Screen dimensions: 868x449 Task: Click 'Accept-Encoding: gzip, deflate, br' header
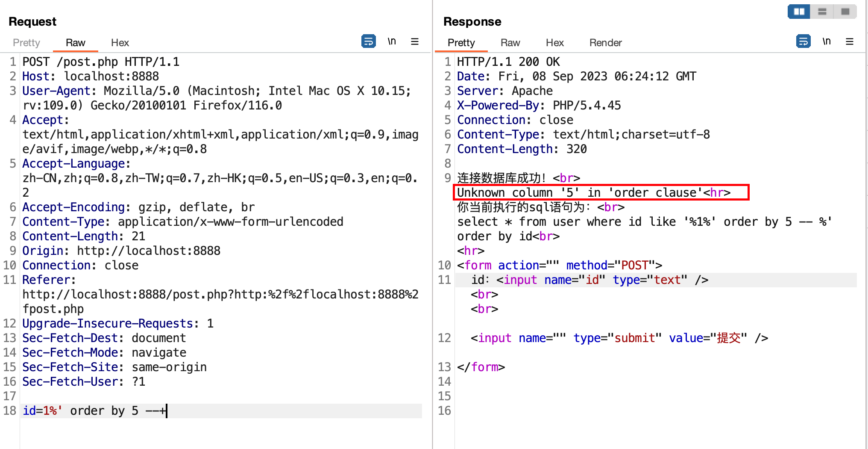pos(138,207)
